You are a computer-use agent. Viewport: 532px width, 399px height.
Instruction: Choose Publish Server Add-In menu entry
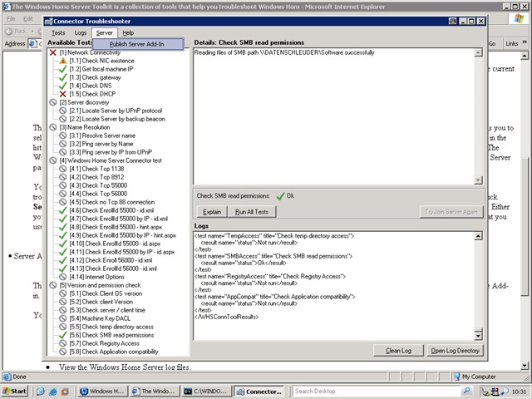(x=138, y=44)
